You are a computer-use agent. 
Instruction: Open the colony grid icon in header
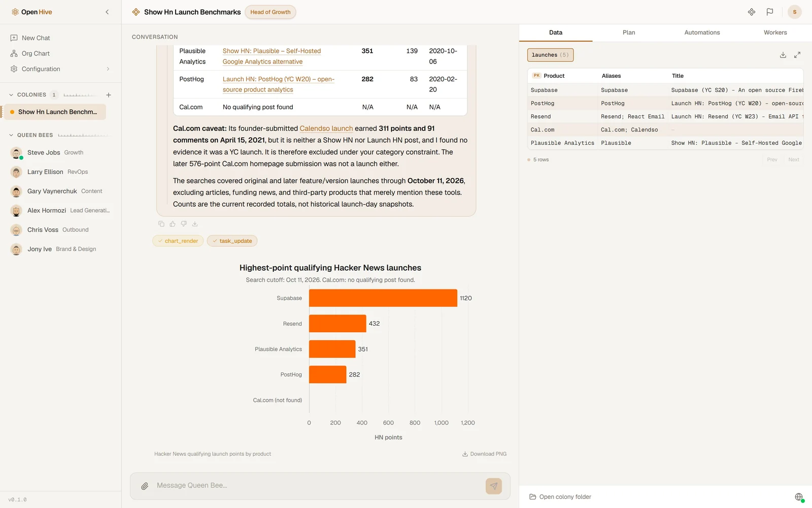coord(752,12)
